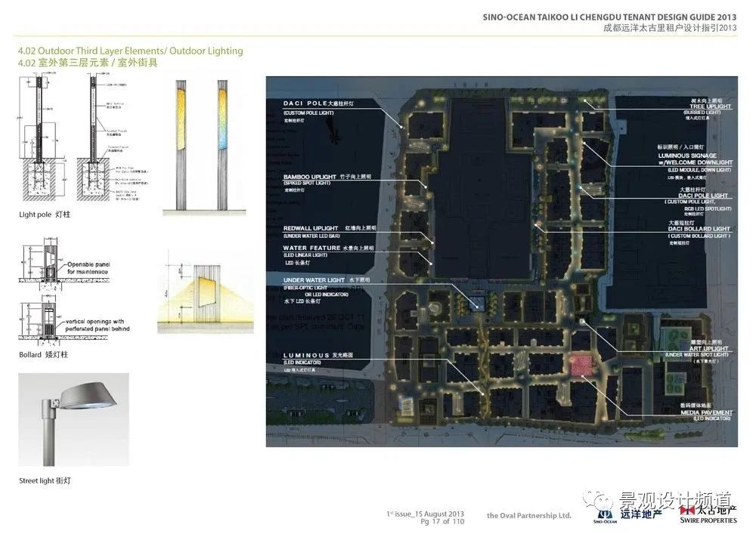Click the Pg 17 of 110 page indicator
This screenshot has width=756, height=534.
[442, 522]
